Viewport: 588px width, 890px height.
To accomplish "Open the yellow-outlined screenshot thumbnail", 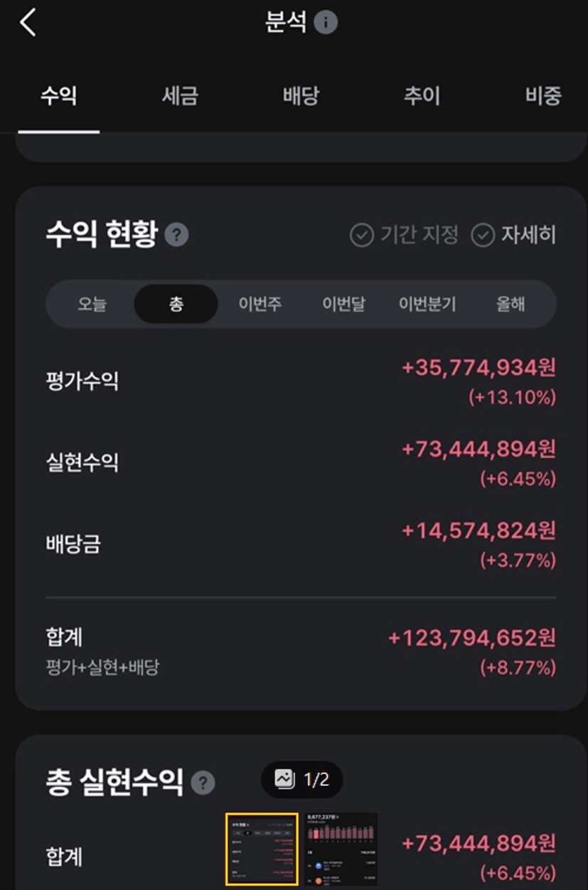I will [262, 849].
